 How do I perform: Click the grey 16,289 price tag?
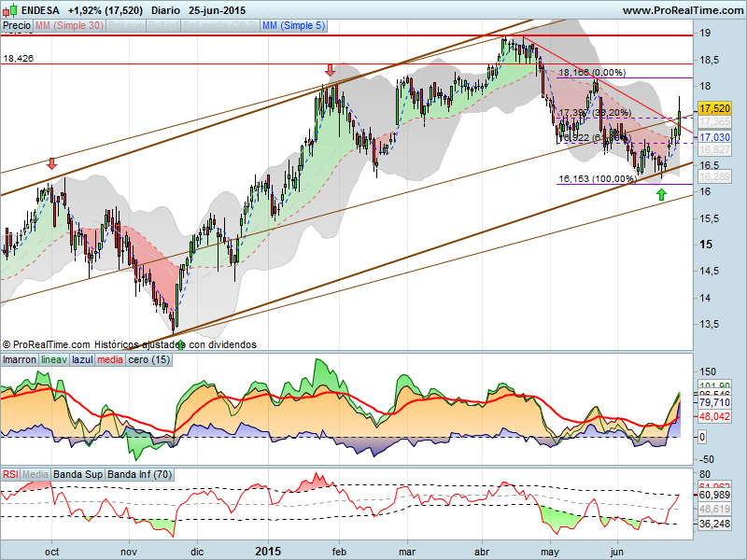click(x=714, y=176)
